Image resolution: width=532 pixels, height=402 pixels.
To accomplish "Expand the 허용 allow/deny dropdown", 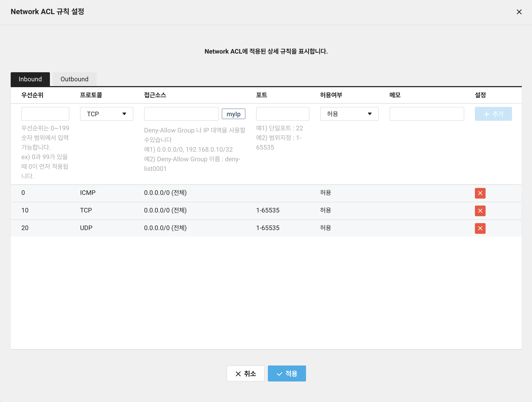I will point(349,114).
